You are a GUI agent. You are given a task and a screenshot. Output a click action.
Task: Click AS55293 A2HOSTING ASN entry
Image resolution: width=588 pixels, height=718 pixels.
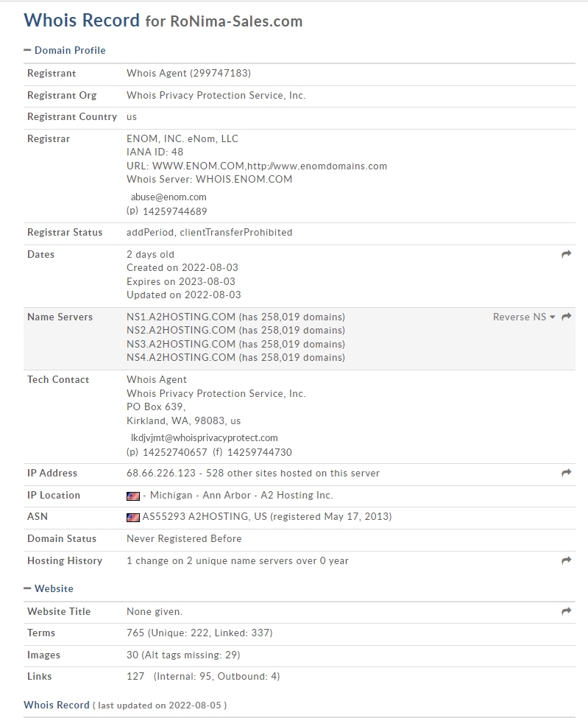(204, 516)
